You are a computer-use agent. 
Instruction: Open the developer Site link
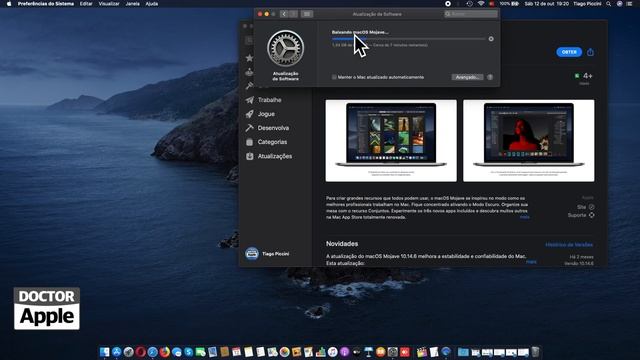point(586,207)
